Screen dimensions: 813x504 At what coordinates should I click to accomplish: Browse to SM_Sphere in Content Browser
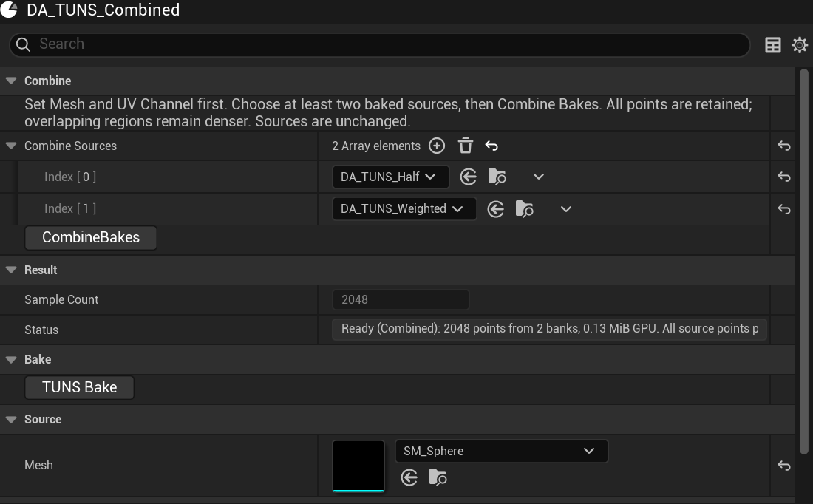pyautogui.click(x=438, y=477)
